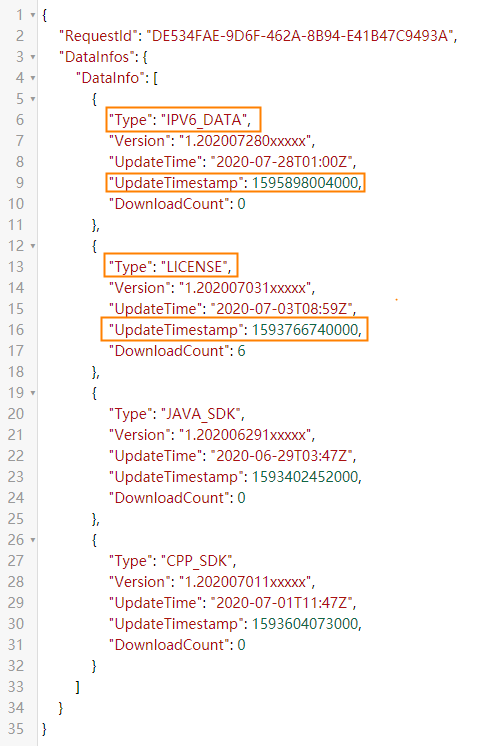Click the highlighted "Type": "IPV6_DATA" entry
This screenshot has height=746, width=504.
pos(183,119)
